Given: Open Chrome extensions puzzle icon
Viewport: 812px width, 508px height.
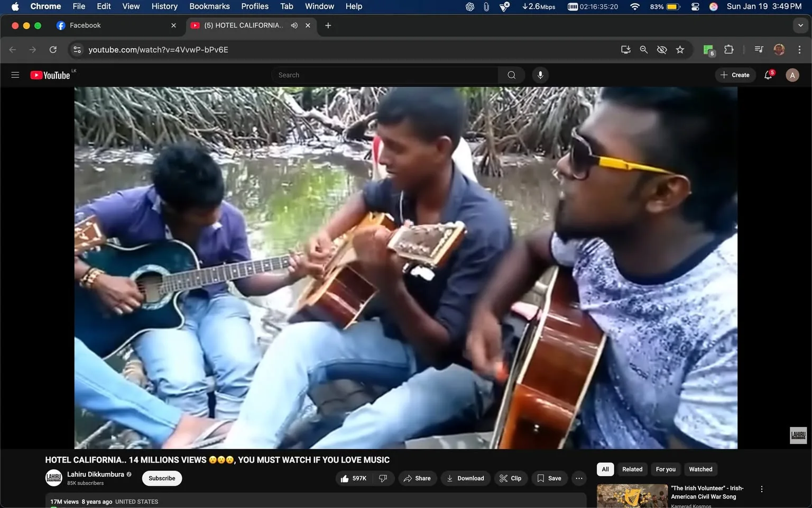Looking at the screenshot, I should coord(728,49).
